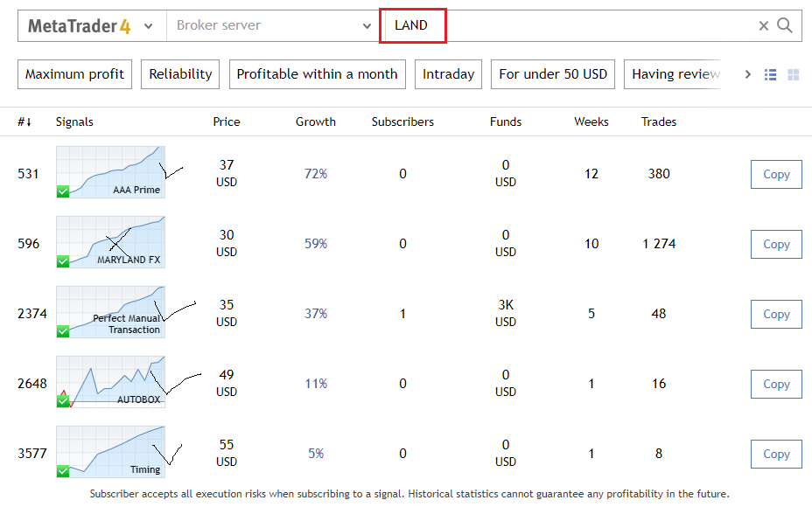812x514 pixels.
Task: Open the AUTOBOX signal chart
Action: [111, 382]
